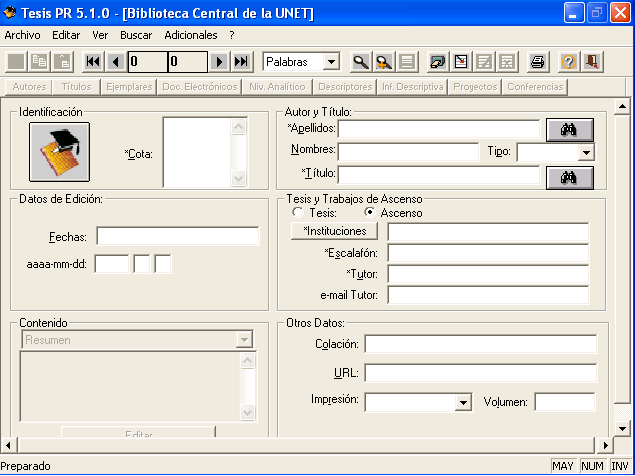This screenshot has width=635, height=476.
Task: Click the Nombres input field
Action: (409, 152)
